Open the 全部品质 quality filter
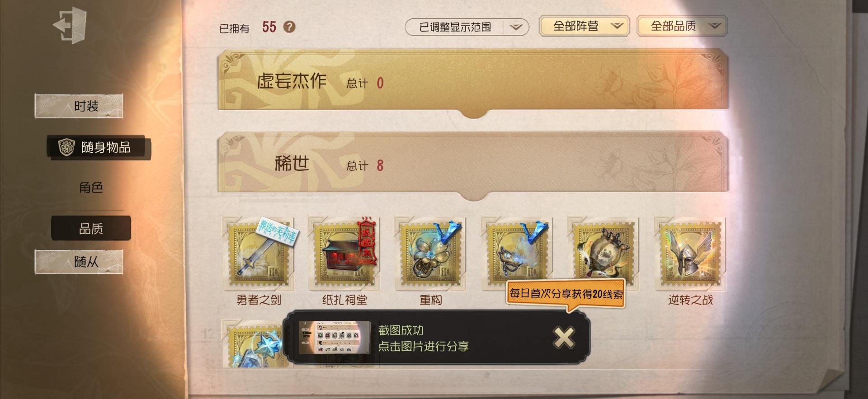This screenshot has width=868, height=399. tap(682, 26)
